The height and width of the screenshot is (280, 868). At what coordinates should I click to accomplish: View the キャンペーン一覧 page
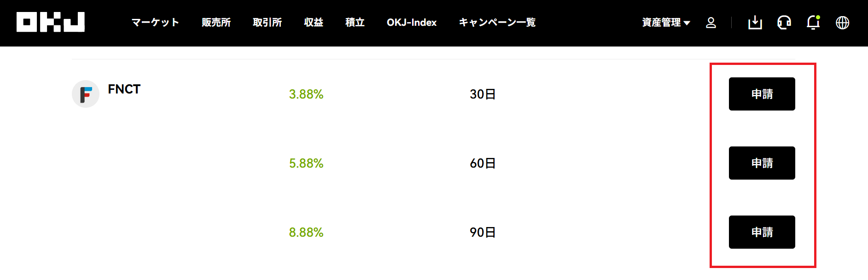[x=497, y=22]
